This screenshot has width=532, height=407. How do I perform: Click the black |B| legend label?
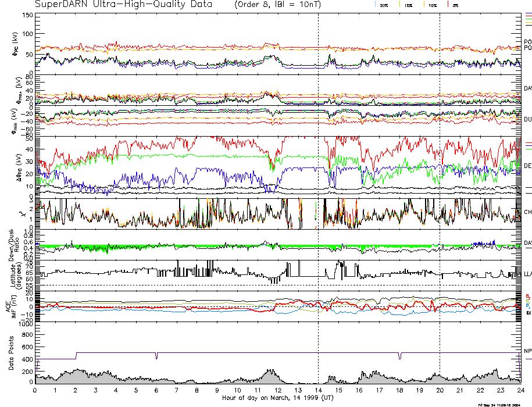(529, 313)
